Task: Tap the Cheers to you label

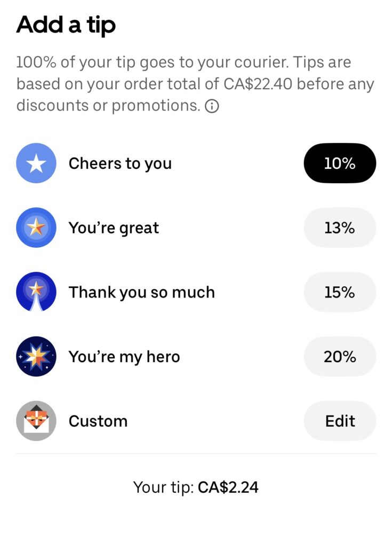Action: (120, 163)
